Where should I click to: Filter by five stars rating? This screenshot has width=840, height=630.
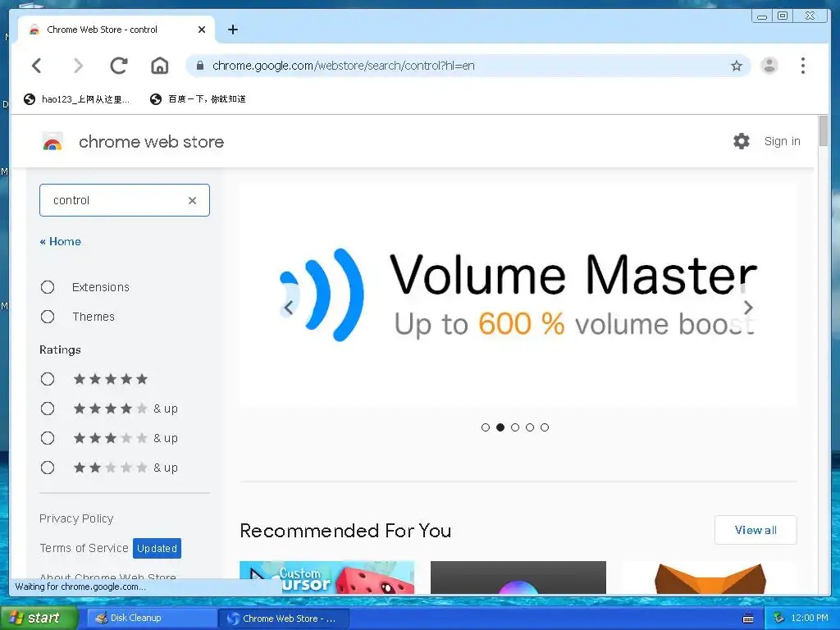pyautogui.click(x=48, y=379)
